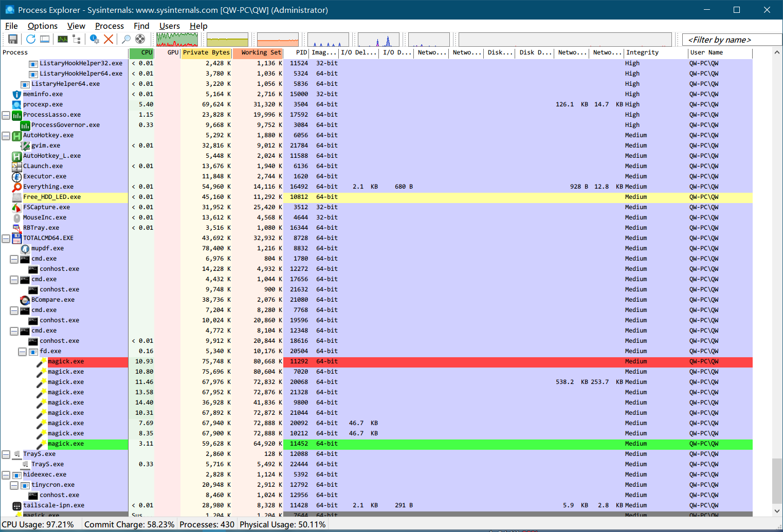783x532 pixels.
Task: Click the gvim.exe icon
Action: pos(25,145)
